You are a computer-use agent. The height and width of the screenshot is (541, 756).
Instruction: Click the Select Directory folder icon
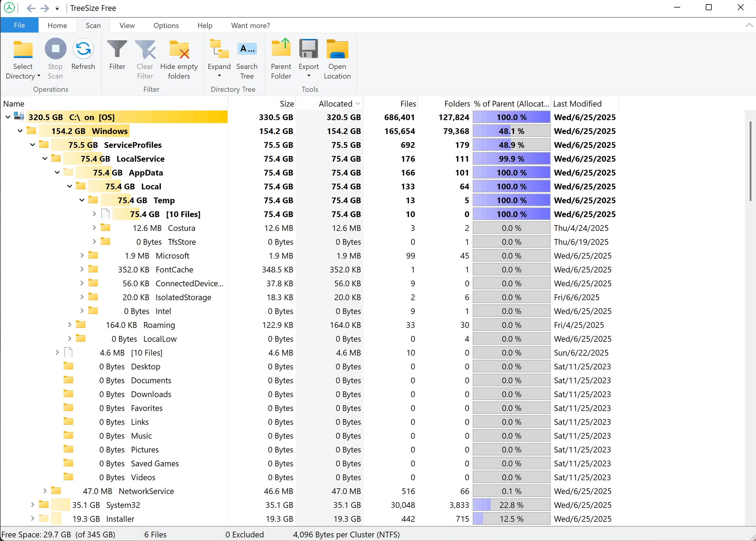click(x=23, y=50)
